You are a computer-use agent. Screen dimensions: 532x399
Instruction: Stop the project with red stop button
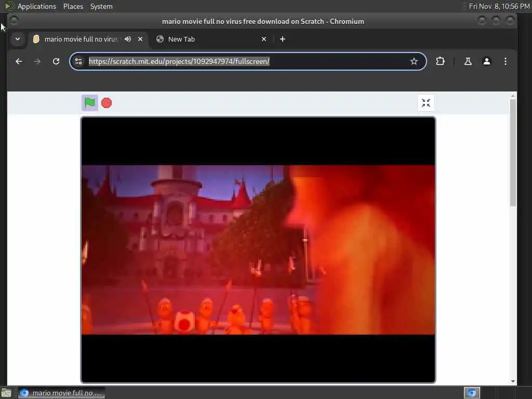[x=107, y=103]
